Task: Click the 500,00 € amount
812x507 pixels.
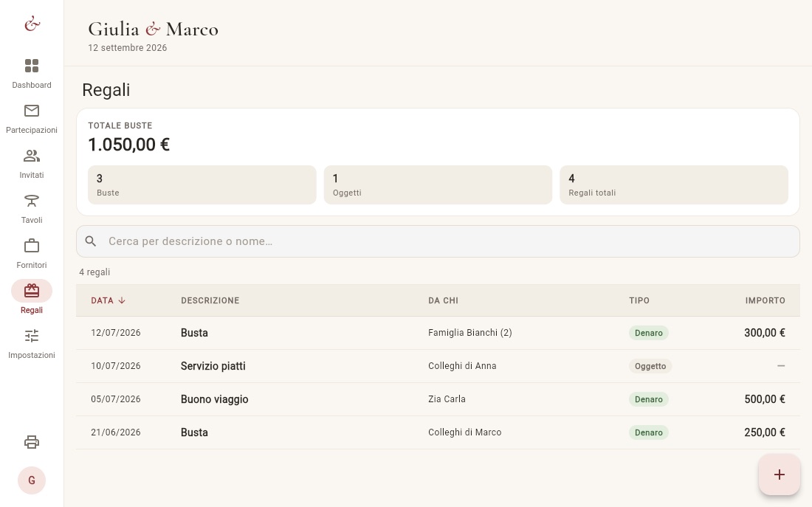Action: [765, 399]
